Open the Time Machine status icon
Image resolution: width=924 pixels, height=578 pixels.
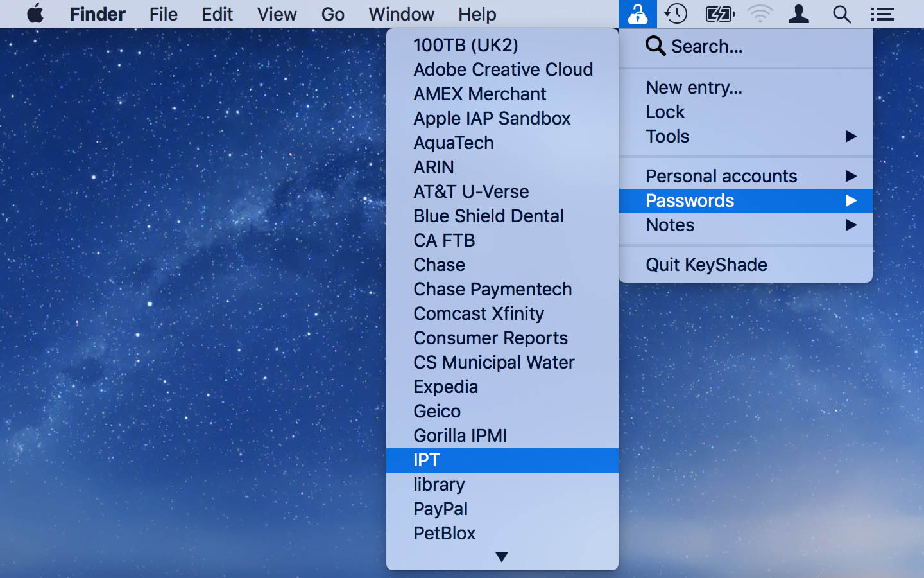pos(676,13)
